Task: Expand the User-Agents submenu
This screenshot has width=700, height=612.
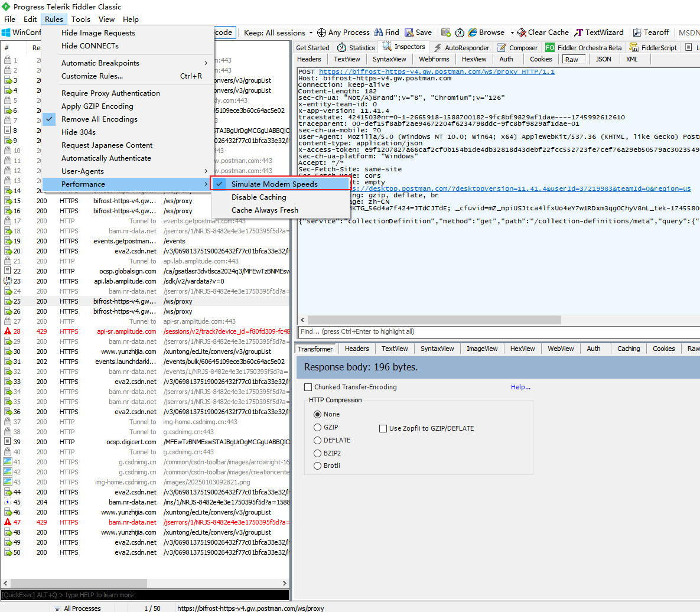Action: [x=127, y=171]
